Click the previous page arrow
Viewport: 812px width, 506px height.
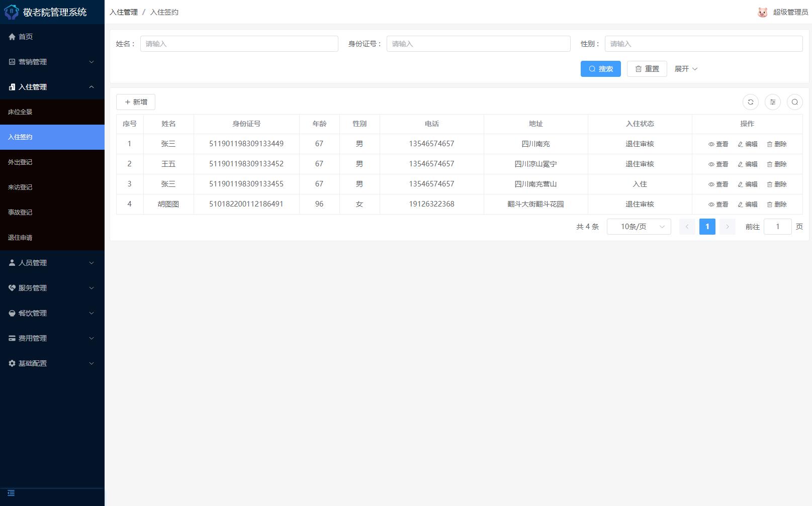pos(687,227)
